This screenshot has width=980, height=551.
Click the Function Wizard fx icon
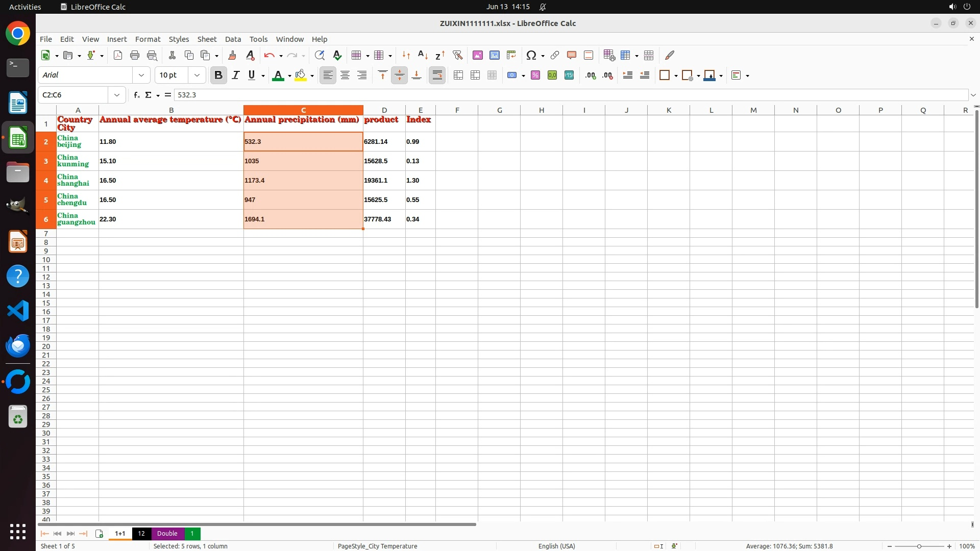pyautogui.click(x=136, y=95)
